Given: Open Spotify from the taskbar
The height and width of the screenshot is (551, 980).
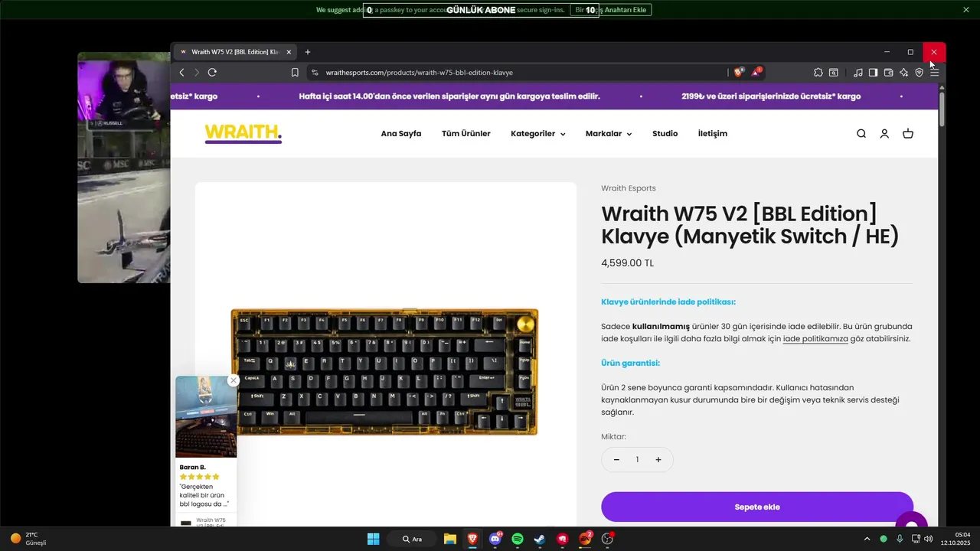Looking at the screenshot, I should 518,539.
